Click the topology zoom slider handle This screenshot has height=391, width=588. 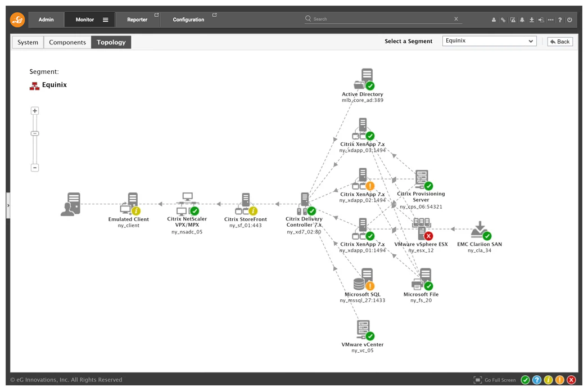click(35, 133)
